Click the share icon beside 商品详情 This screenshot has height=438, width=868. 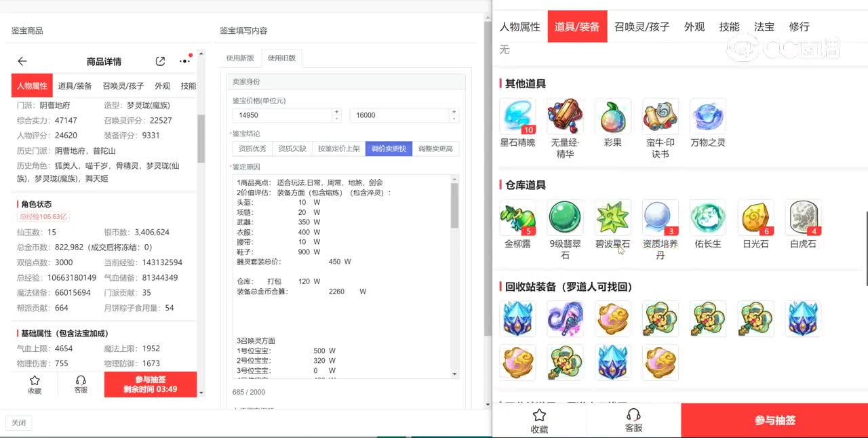pyautogui.click(x=160, y=62)
